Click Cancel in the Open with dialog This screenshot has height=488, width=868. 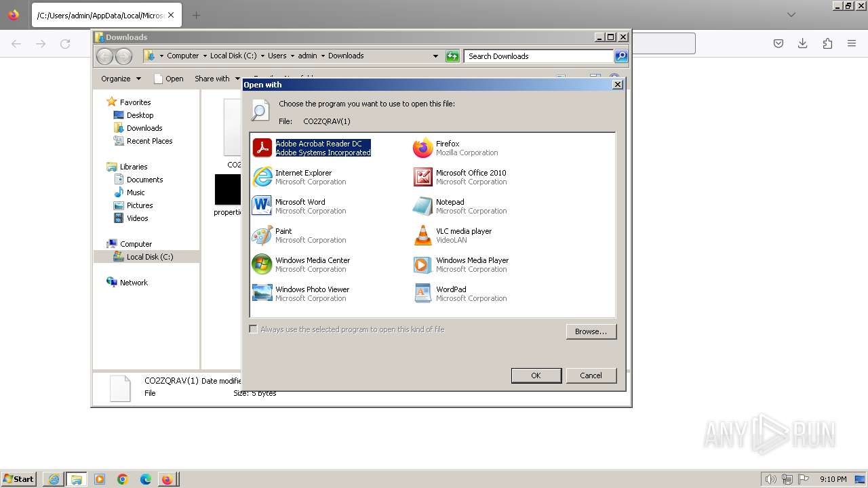point(591,375)
